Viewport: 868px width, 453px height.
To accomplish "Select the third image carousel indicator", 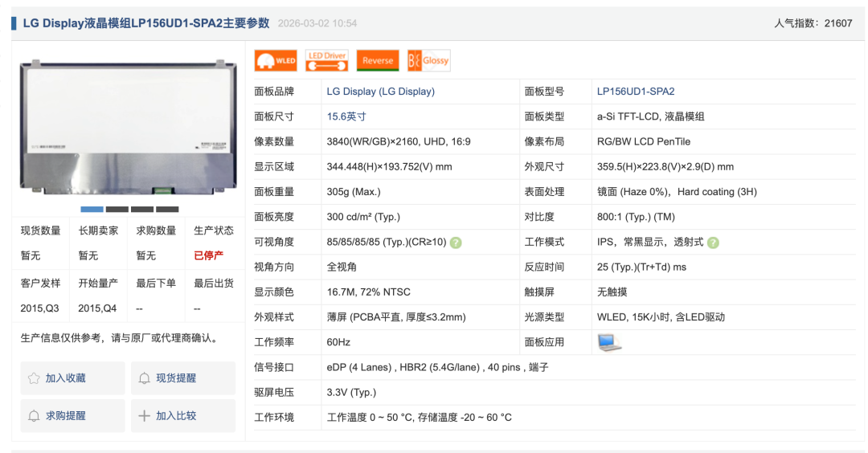I will (x=142, y=209).
